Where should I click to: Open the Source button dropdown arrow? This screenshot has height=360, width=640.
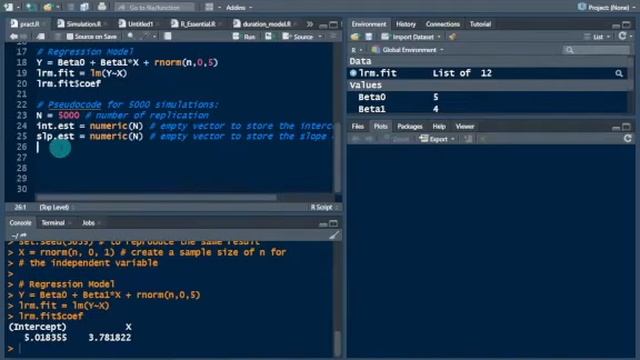coord(320,37)
